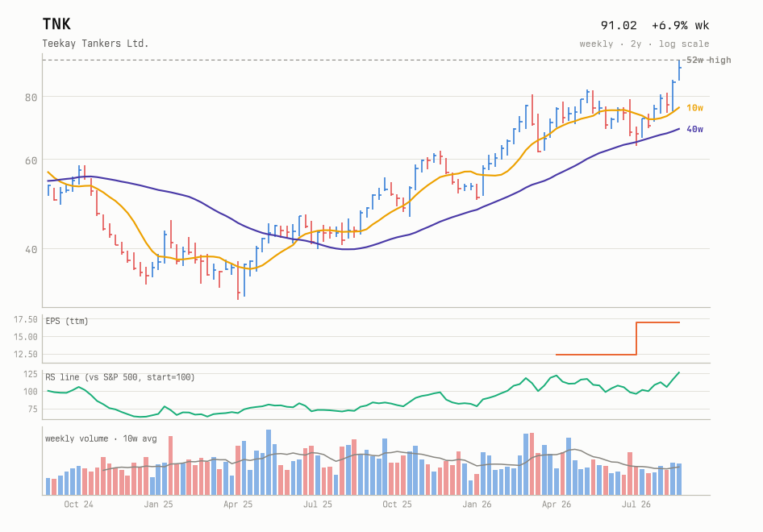The width and height of the screenshot is (763, 532).
Task: Click the 91.02 last price value
Action: tap(619, 25)
